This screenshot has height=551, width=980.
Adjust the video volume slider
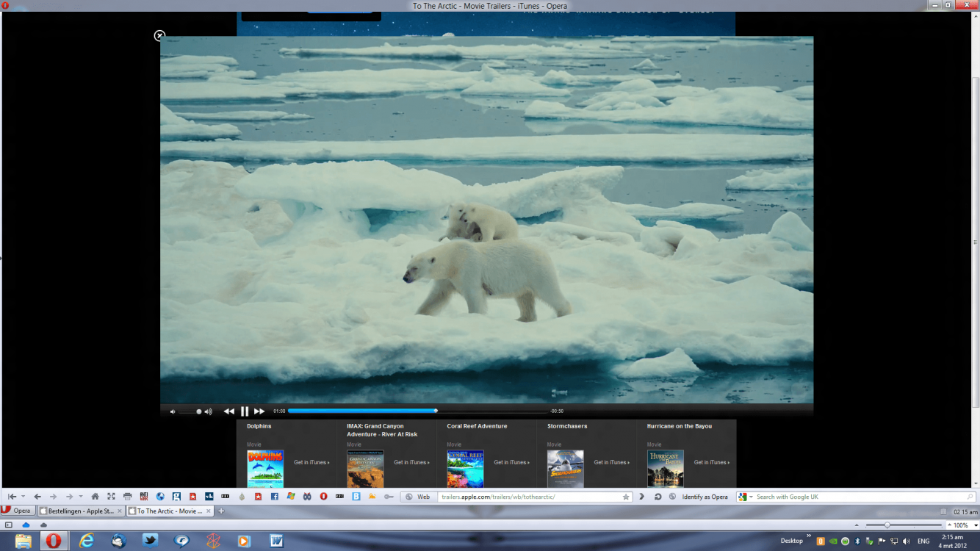190,411
